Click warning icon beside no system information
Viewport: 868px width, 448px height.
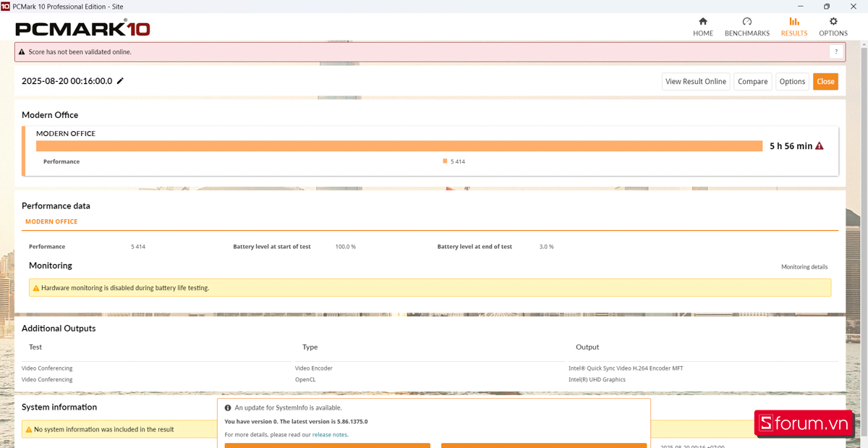pos(29,429)
